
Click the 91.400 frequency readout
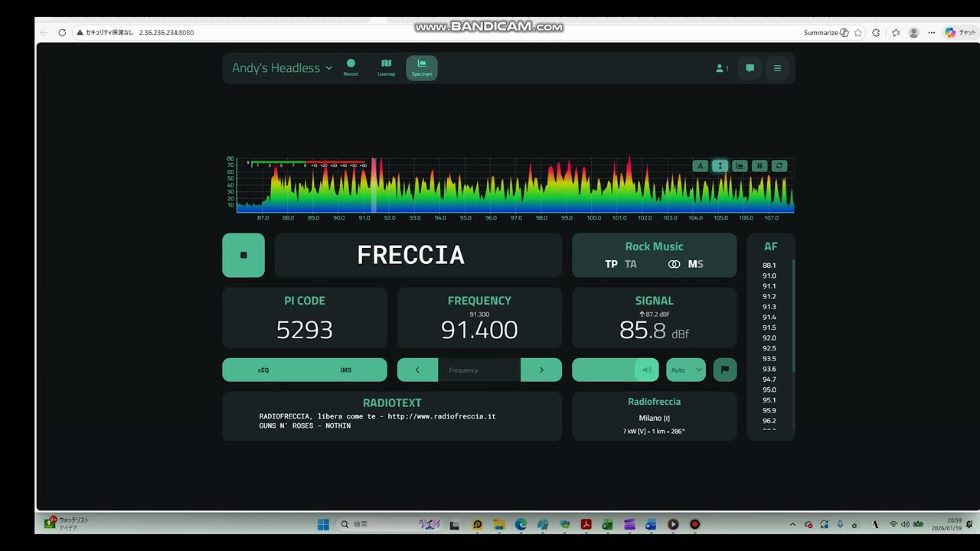tap(479, 330)
